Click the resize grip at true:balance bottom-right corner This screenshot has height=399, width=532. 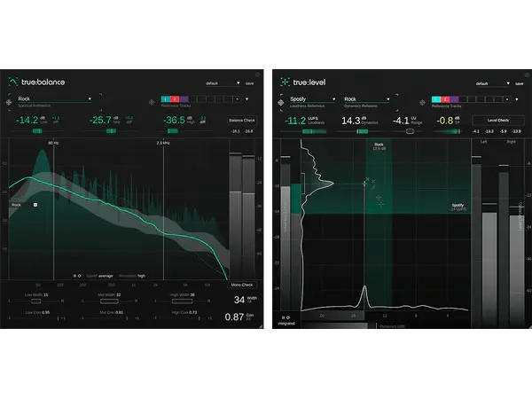(x=261, y=326)
